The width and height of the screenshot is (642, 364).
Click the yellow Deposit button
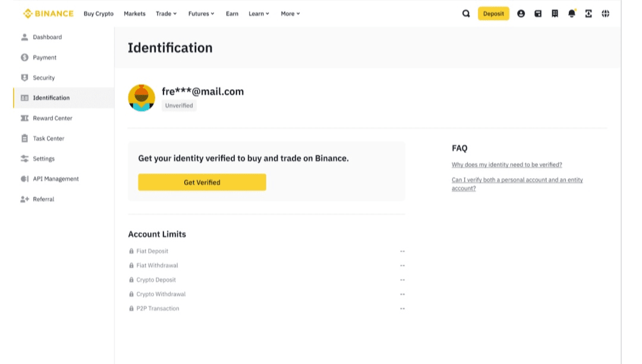pyautogui.click(x=493, y=14)
